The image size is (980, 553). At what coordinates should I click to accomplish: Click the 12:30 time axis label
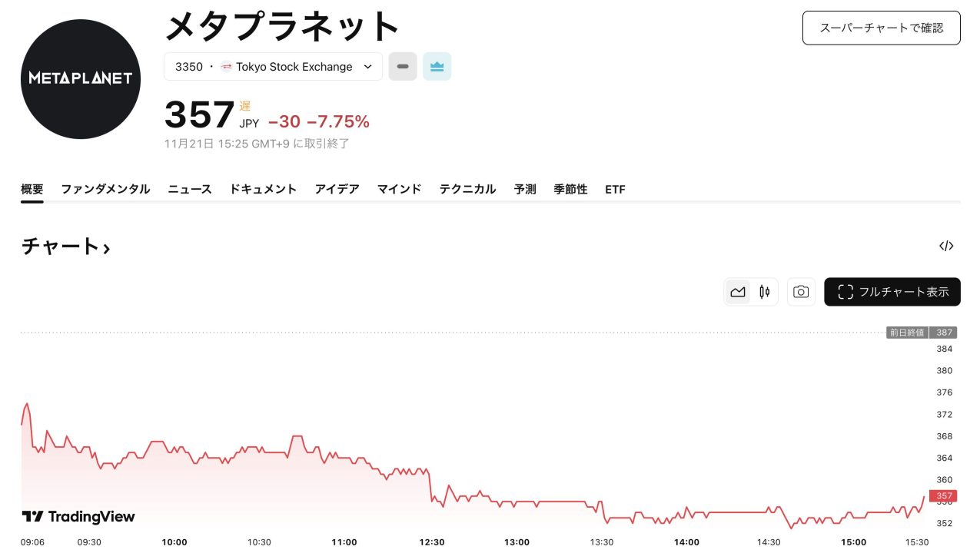click(x=432, y=542)
